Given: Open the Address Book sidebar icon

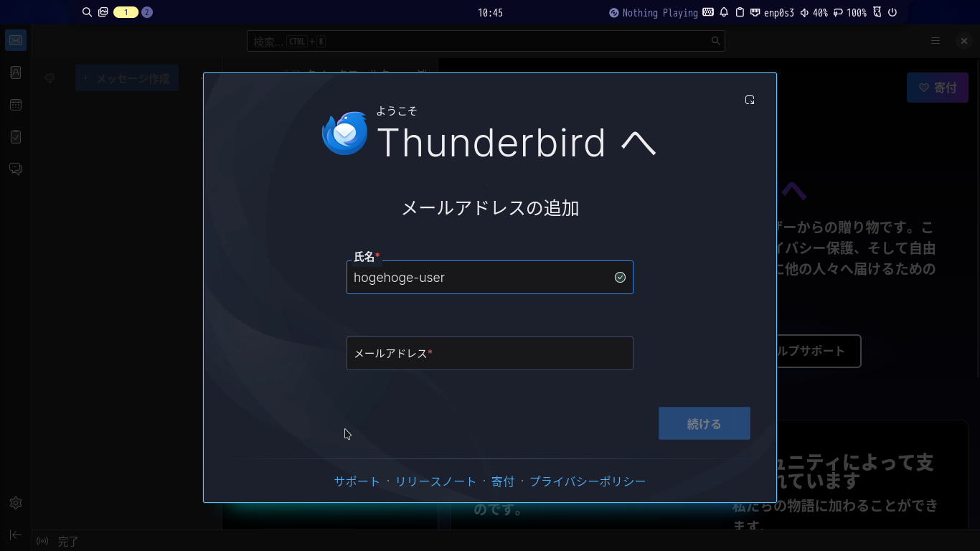Looking at the screenshot, I should 16,72.
